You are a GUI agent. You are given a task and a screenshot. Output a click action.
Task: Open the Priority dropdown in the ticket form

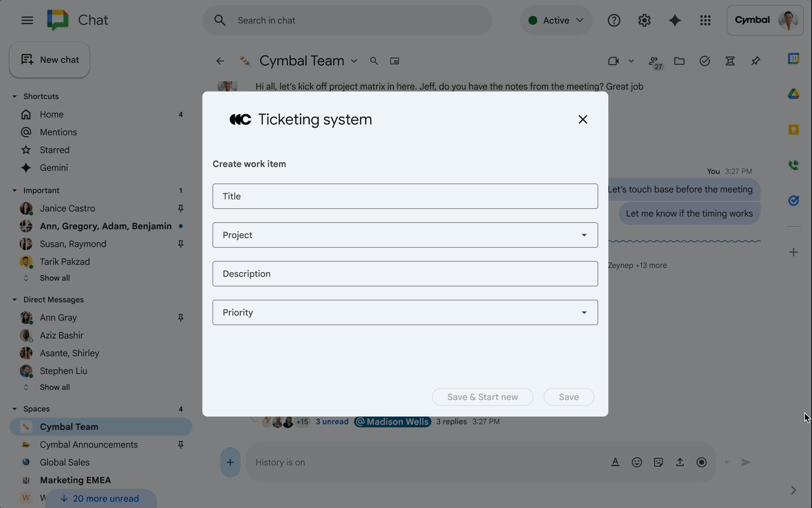pyautogui.click(x=584, y=312)
